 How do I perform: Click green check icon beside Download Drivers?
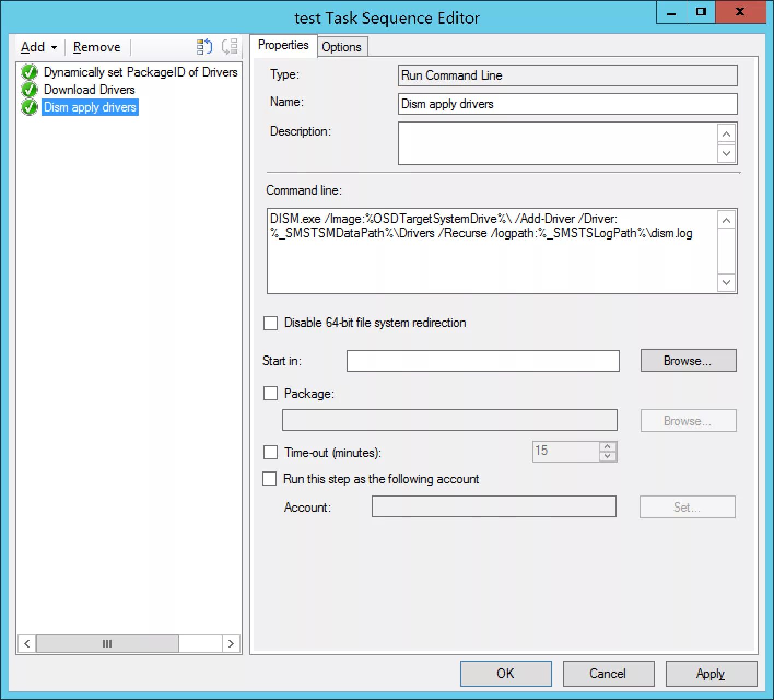[x=30, y=90]
